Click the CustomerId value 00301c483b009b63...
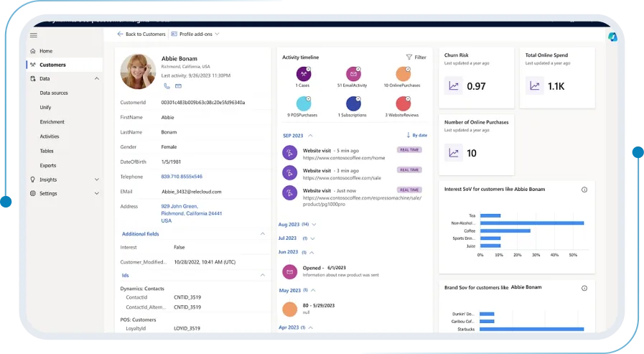This screenshot has height=354, width=644. click(x=203, y=102)
